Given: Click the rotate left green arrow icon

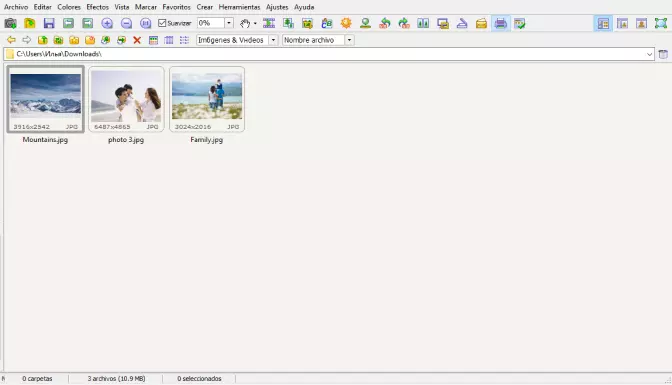Looking at the screenshot, I should [385, 23].
